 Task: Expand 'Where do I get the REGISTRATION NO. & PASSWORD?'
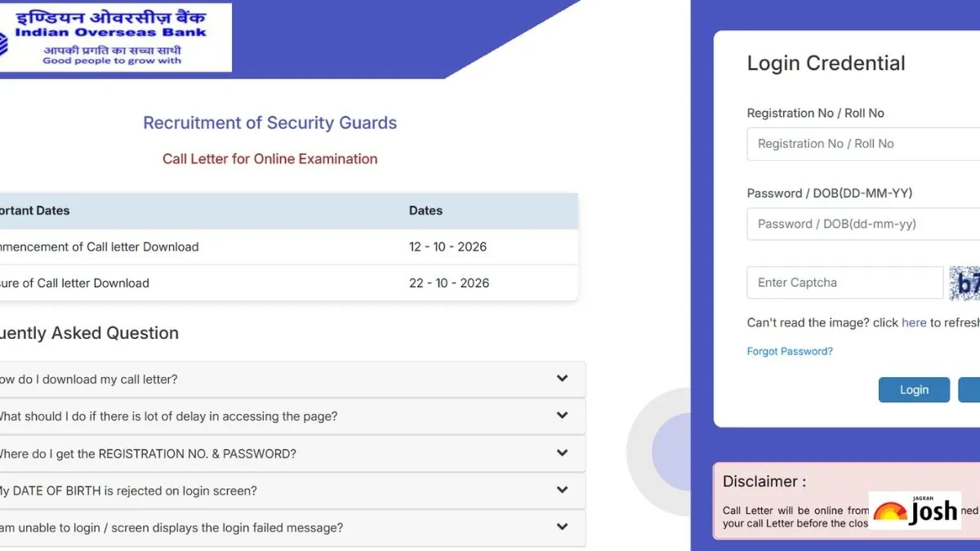292,453
